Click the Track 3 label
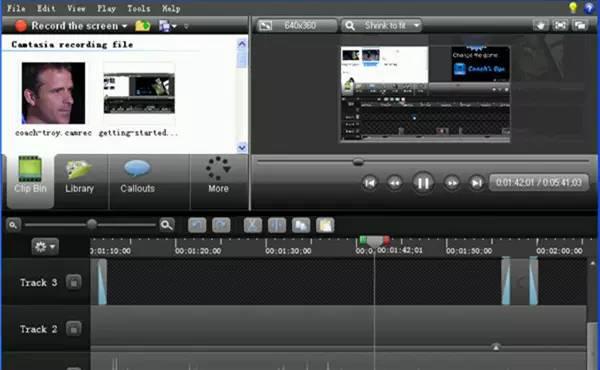 (38, 283)
